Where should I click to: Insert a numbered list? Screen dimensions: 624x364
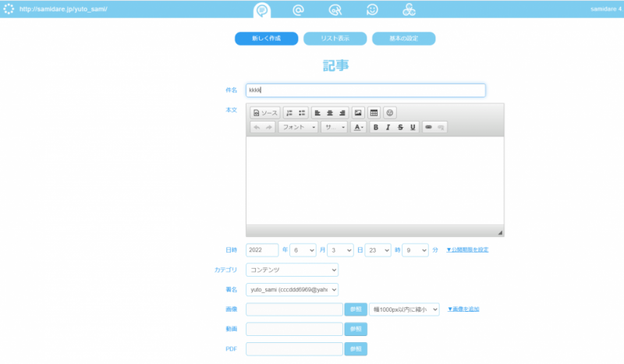pos(289,113)
